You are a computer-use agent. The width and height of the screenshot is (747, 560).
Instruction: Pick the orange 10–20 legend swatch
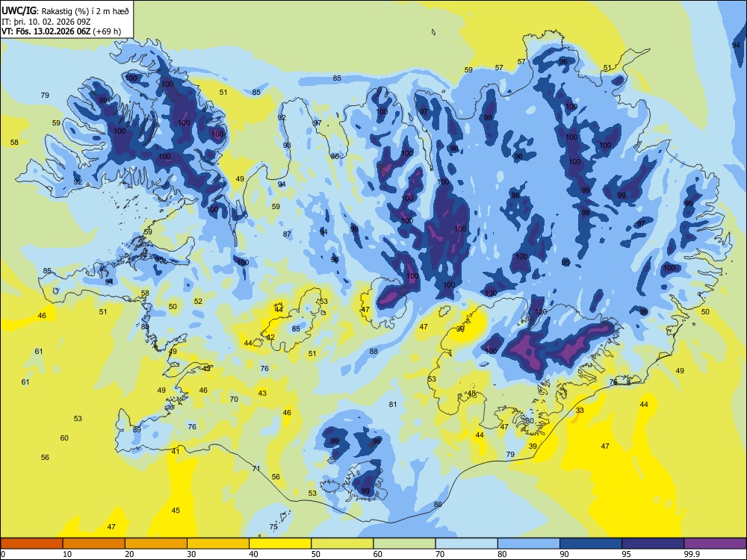click(94, 544)
